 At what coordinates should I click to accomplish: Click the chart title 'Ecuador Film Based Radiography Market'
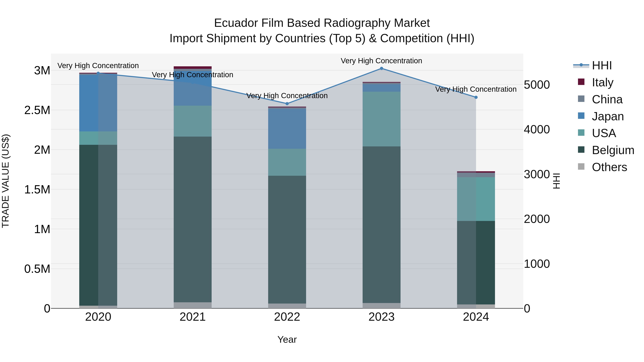322,23
